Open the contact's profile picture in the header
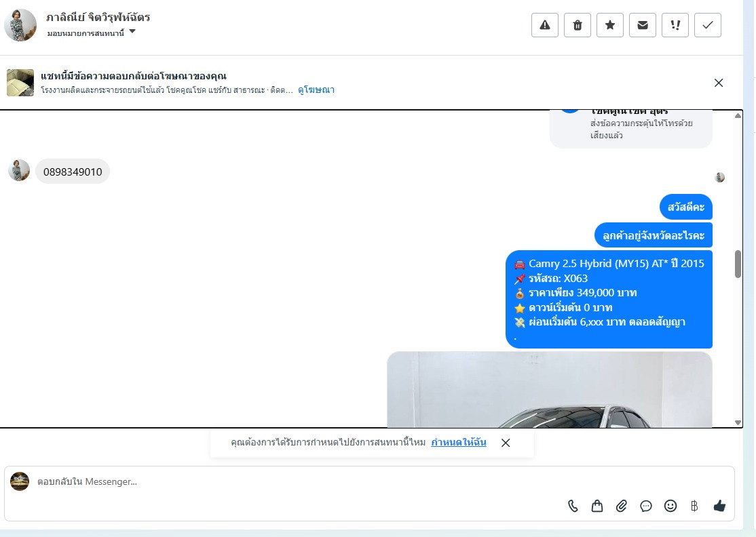Image resolution: width=756 pixels, height=537 pixels. coord(20,25)
